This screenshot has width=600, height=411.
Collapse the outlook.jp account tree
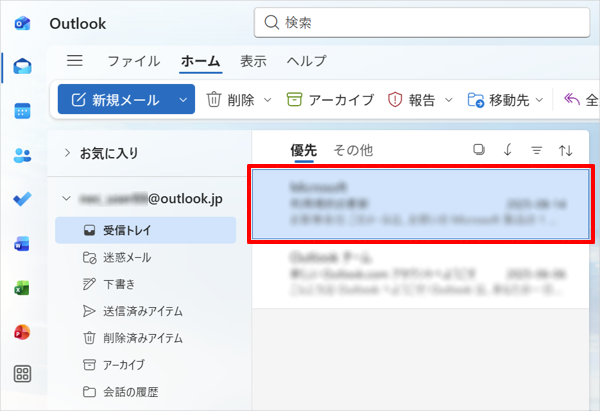pos(67,198)
